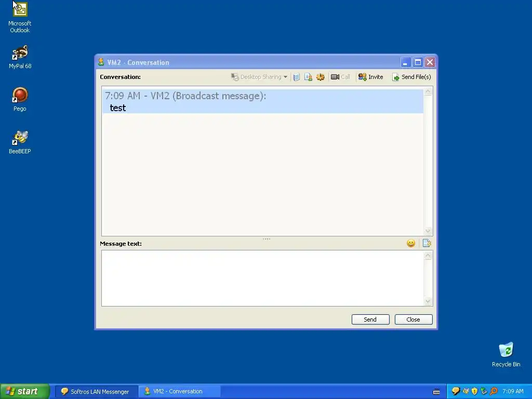Open the emoticon smiley picker

(x=411, y=243)
